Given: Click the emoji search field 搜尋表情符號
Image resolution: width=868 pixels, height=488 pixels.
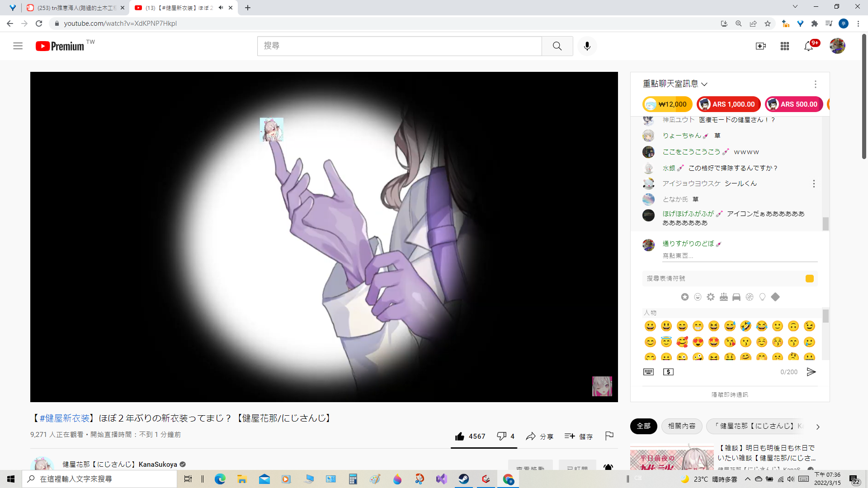Looking at the screenshot, I should point(722,278).
